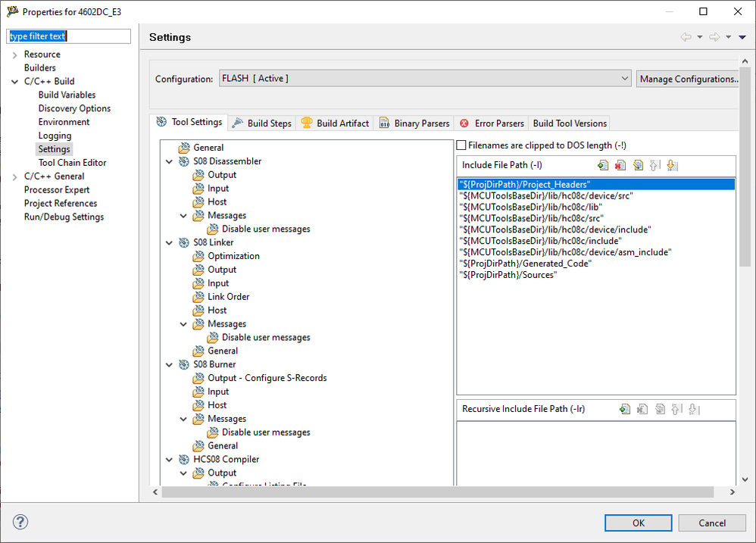Open Link Order under S08 Linker
The width and height of the screenshot is (756, 543).
coord(228,297)
